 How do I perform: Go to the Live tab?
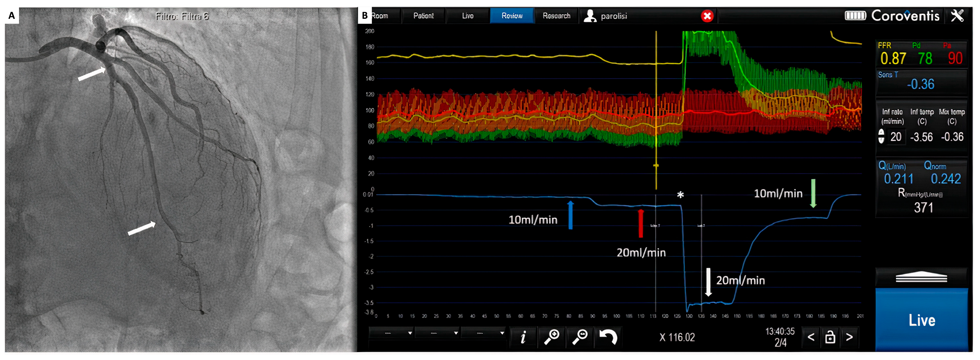click(x=467, y=16)
